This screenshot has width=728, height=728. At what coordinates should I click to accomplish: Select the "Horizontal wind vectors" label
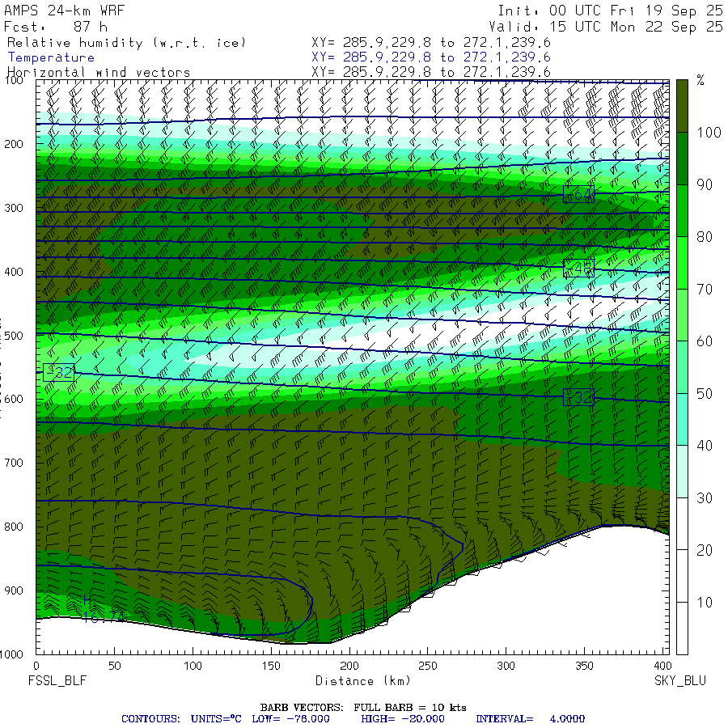[99, 73]
